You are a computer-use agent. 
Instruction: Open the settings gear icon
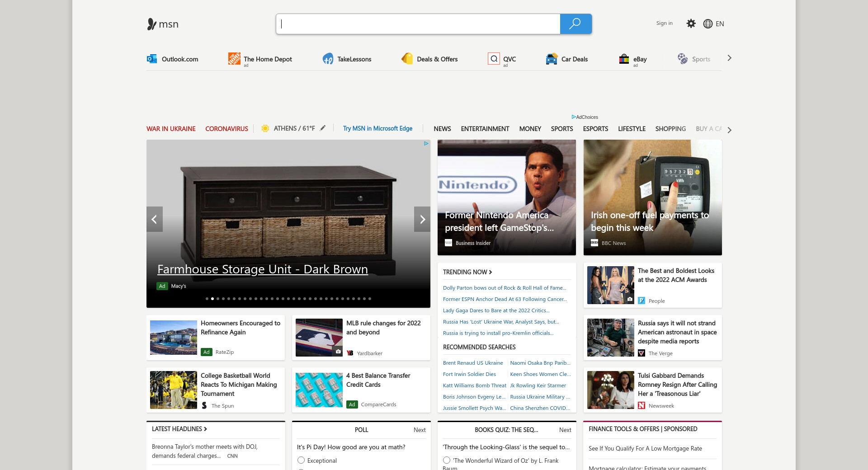click(x=691, y=23)
